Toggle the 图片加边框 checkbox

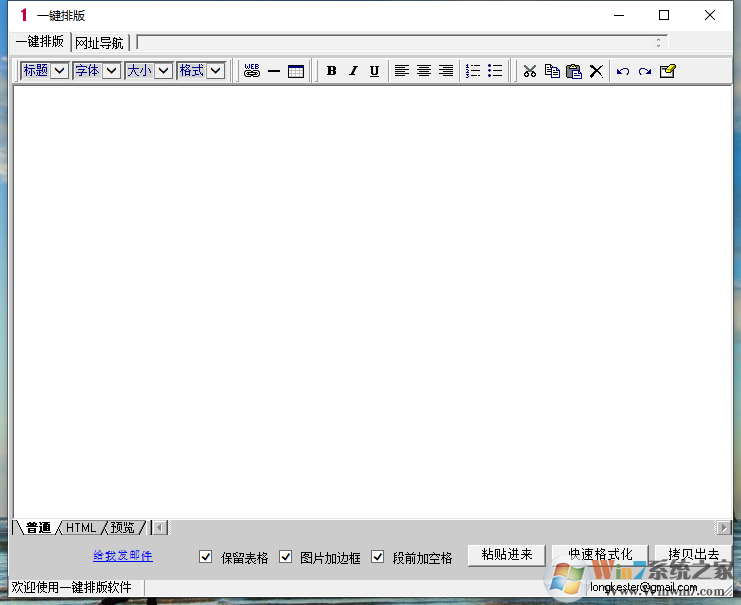[286, 557]
